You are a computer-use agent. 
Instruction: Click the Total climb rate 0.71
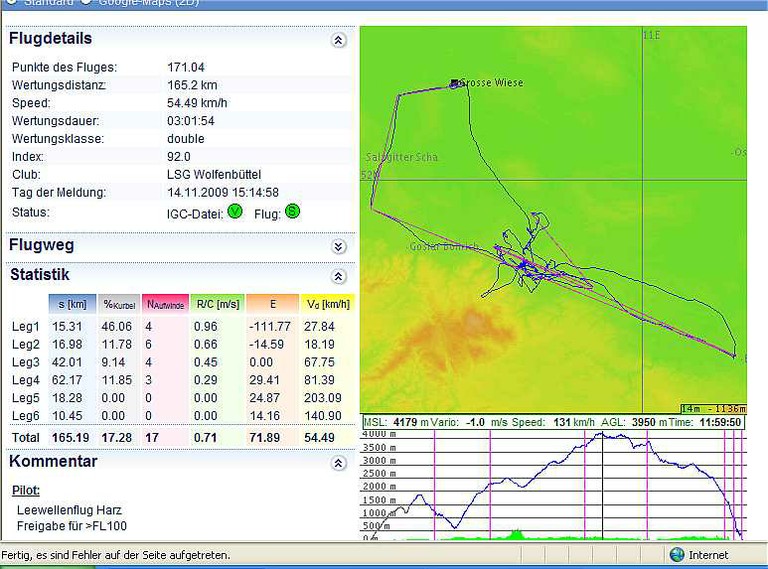205,437
